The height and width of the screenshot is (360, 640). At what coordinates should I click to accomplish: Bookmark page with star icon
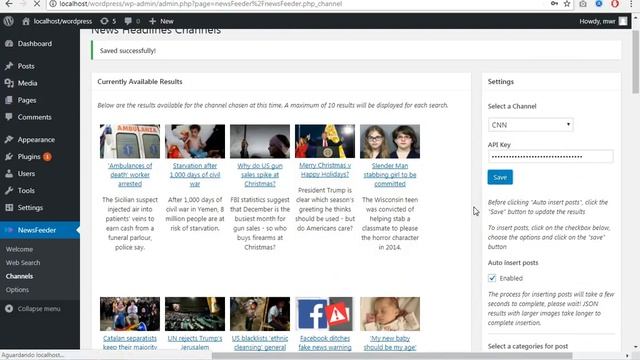567,4
